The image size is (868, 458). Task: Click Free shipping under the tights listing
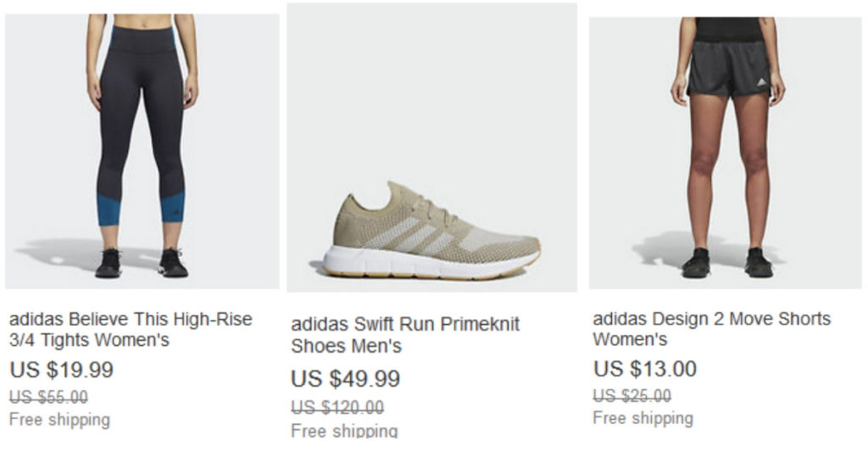[59, 420]
